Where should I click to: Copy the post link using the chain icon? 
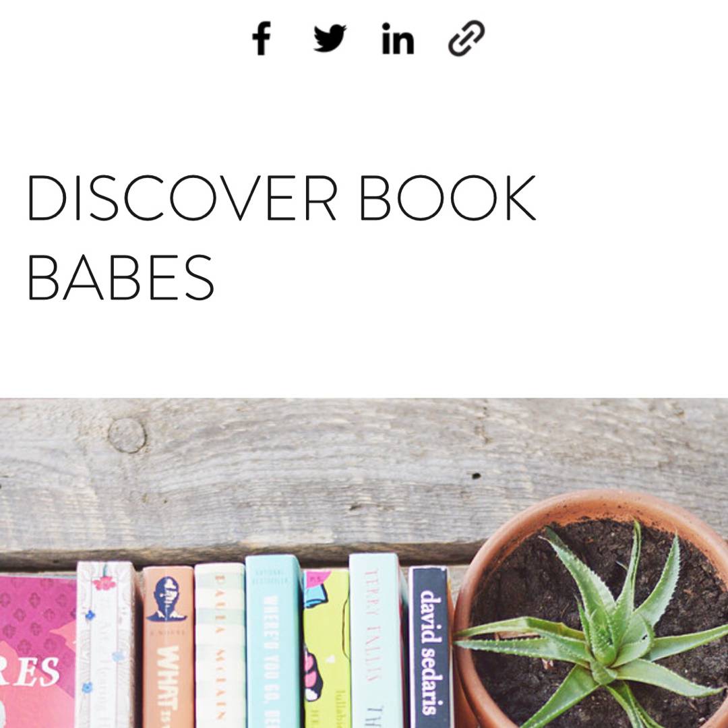466,38
